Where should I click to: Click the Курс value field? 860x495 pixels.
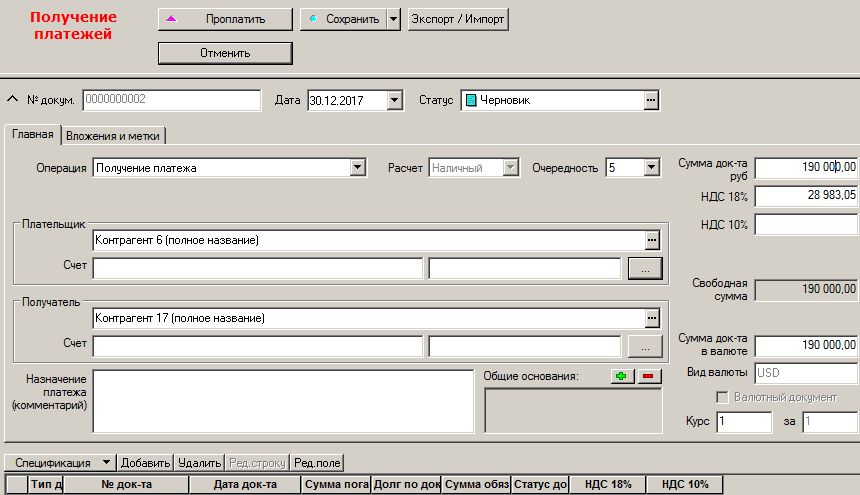coord(744,422)
